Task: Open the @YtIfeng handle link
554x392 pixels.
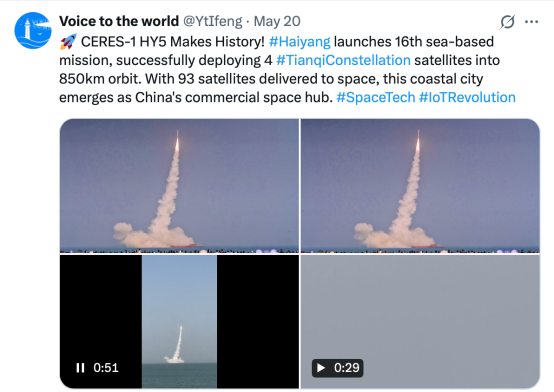Action: [x=213, y=21]
